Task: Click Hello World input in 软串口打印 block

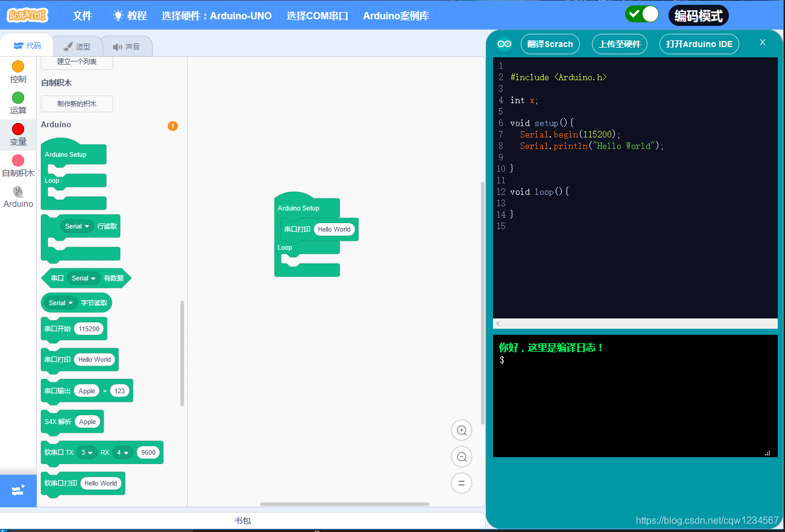Action: (x=101, y=483)
